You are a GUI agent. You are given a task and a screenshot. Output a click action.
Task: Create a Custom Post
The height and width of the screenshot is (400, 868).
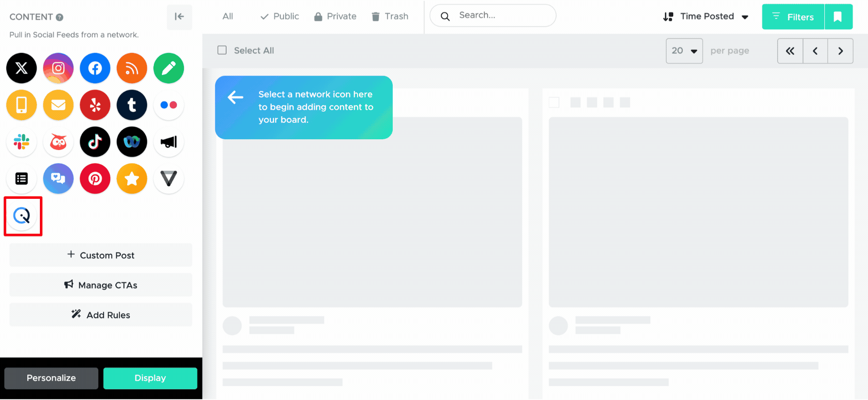click(101, 255)
